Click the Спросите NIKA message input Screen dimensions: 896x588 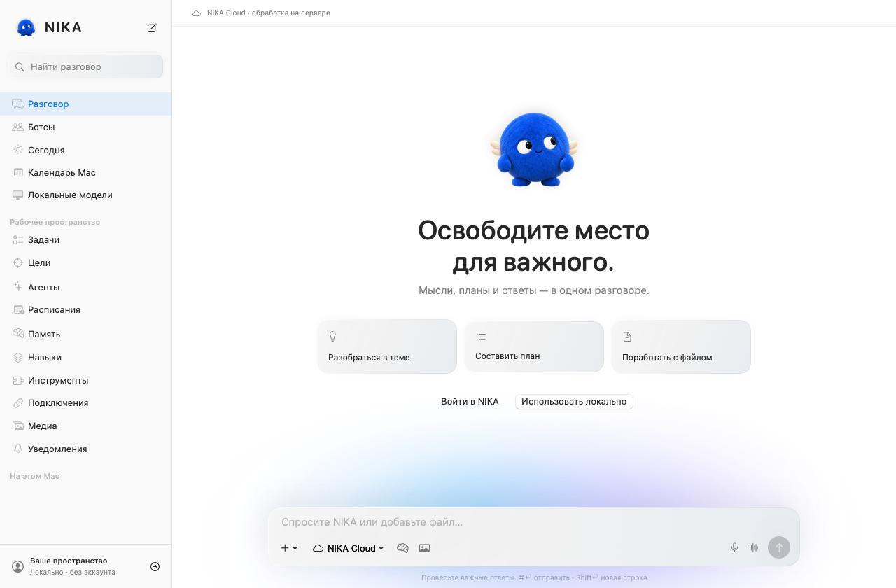tap(533, 522)
